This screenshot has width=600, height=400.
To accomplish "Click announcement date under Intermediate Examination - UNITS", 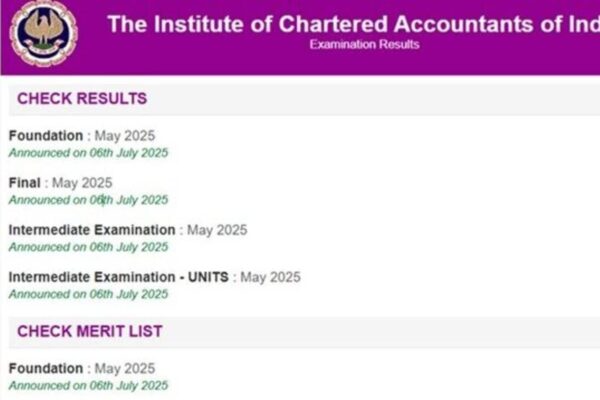I will [88, 294].
